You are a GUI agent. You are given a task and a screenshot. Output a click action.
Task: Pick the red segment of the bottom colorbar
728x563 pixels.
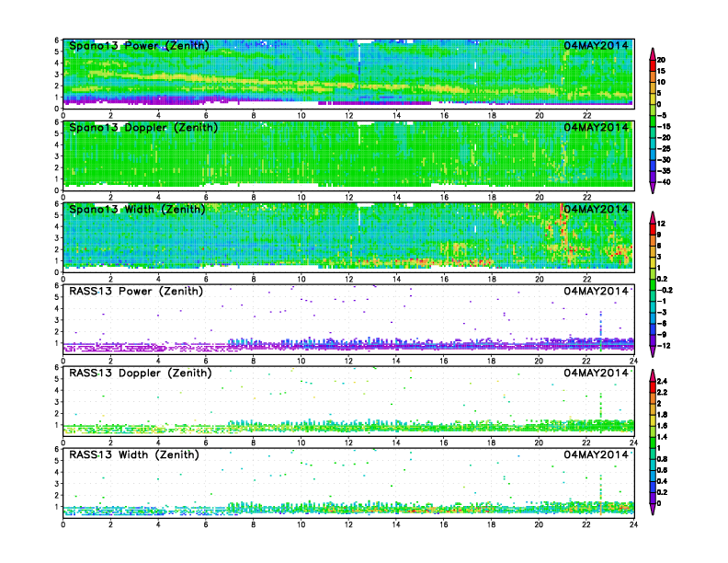653,386
